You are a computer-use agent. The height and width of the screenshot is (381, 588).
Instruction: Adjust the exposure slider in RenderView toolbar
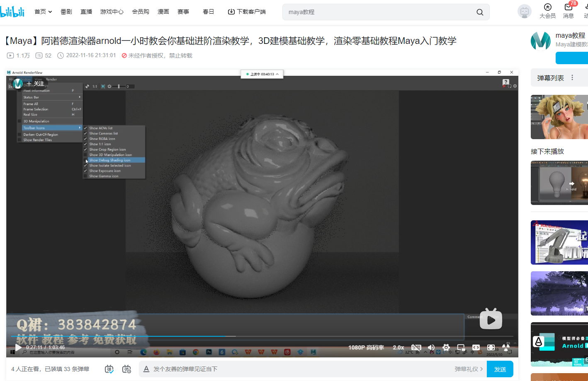[x=119, y=87]
